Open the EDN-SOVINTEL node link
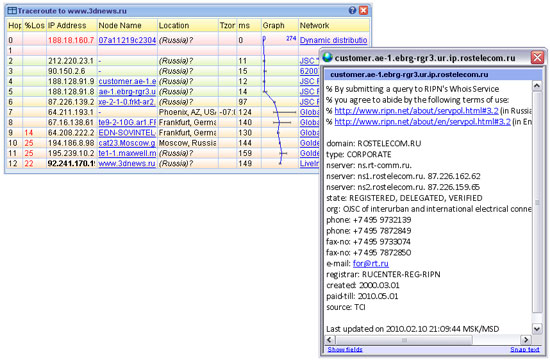The height and width of the screenshot is (360, 550). (x=127, y=133)
